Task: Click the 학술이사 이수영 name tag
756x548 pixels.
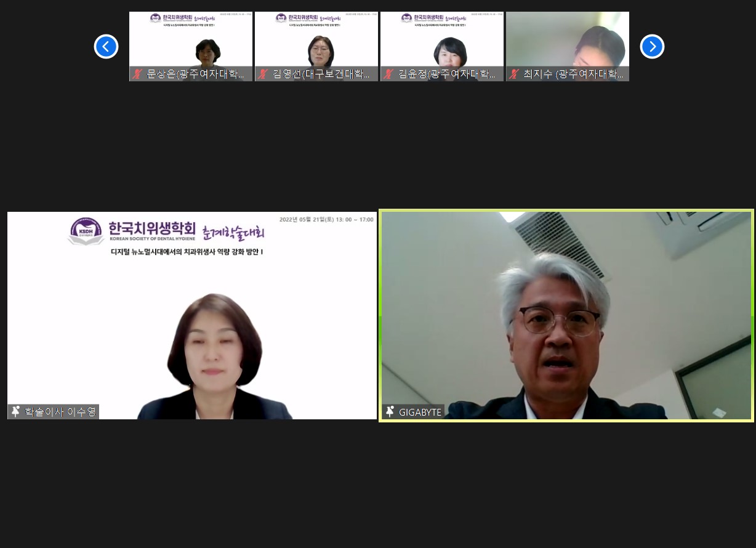Action: [60, 411]
